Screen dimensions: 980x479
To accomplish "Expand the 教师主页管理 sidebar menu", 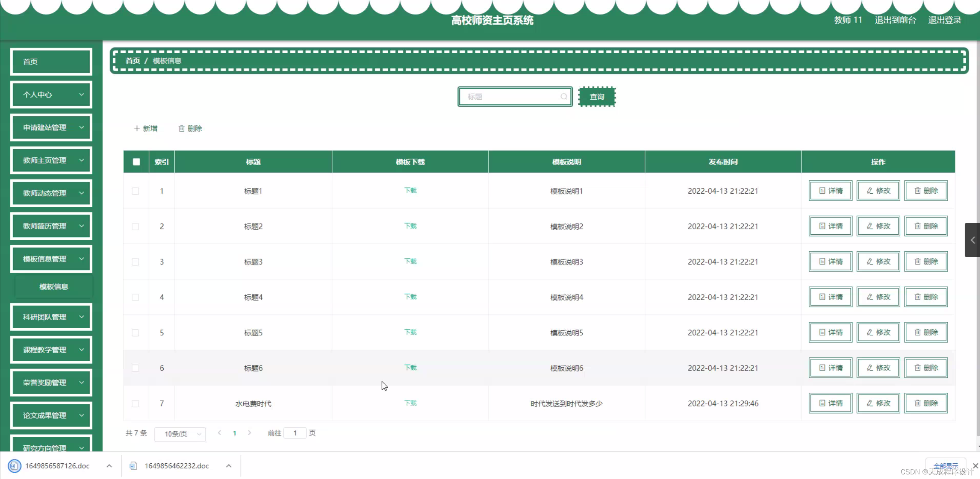I will [x=51, y=160].
